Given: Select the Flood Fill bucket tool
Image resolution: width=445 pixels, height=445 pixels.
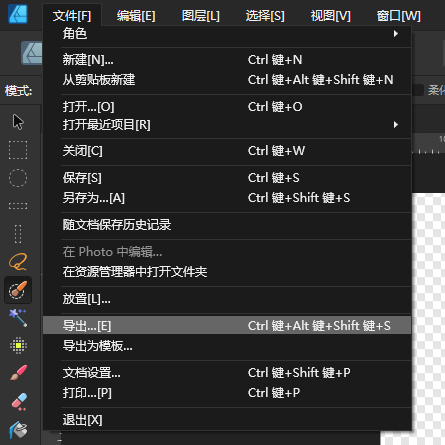Looking at the screenshot, I should tap(18, 430).
